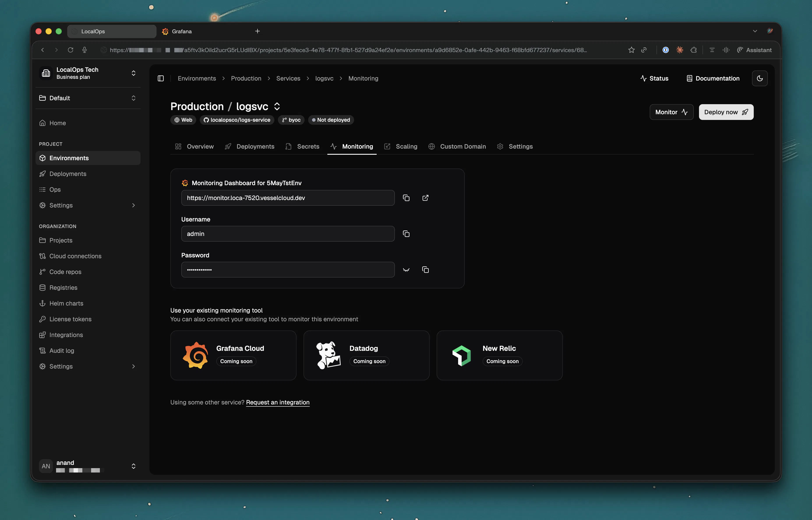Toggle dark mode moon button
The image size is (812, 520).
760,78
